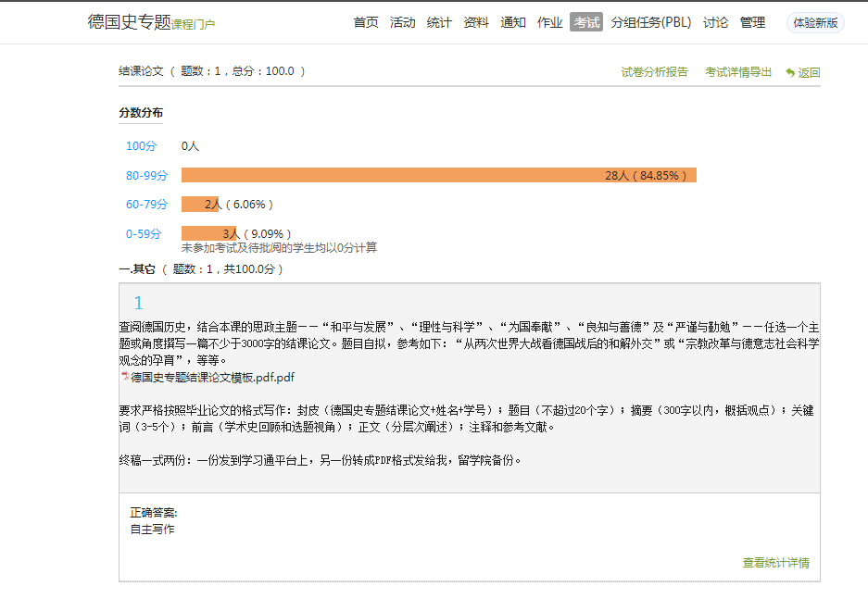The width and height of the screenshot is (868, 611).
Task: Click the 0-59分 score range link
Action: (144, 234)
